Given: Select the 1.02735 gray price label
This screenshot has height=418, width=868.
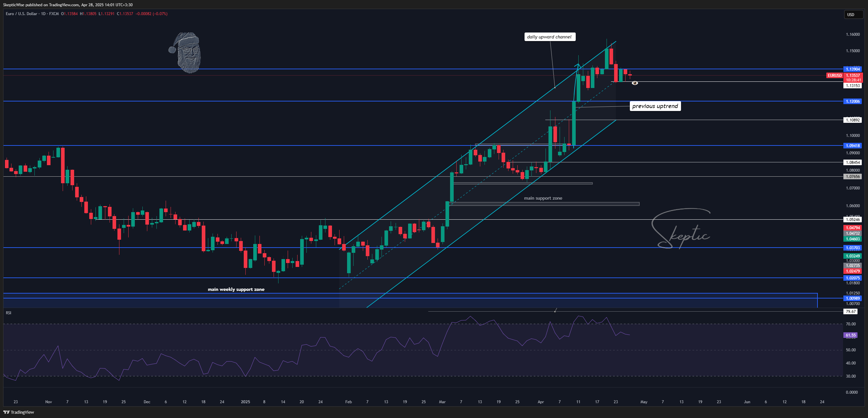Looking at the screenshot, I should click(x=853, y=266).
